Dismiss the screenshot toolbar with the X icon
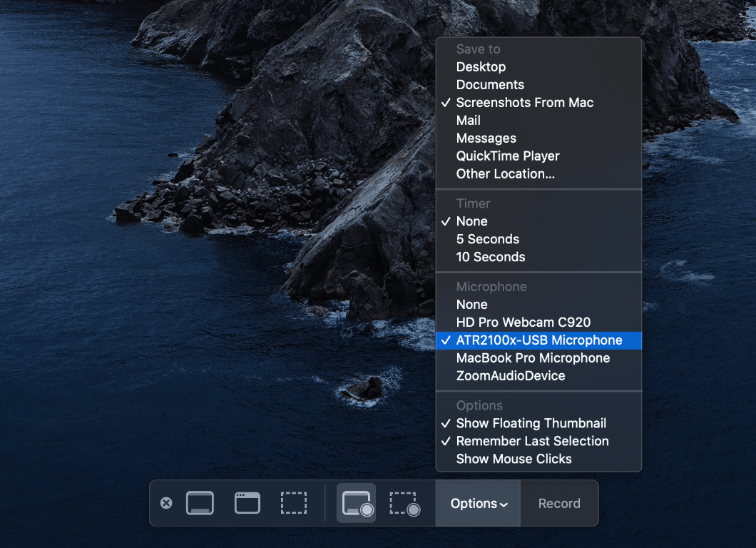Screen dimensions: 756x548 [x=166, y=503]
